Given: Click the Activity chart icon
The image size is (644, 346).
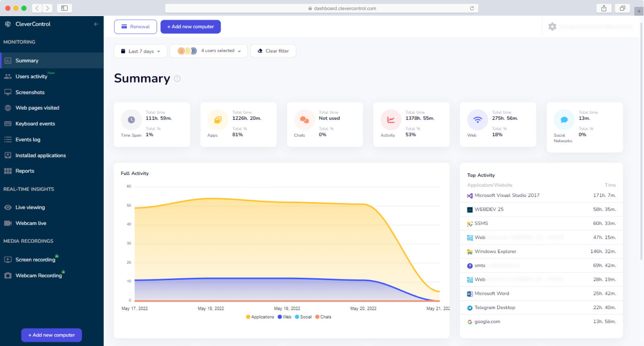Looking at the screenshot, I should click(391, 120).
